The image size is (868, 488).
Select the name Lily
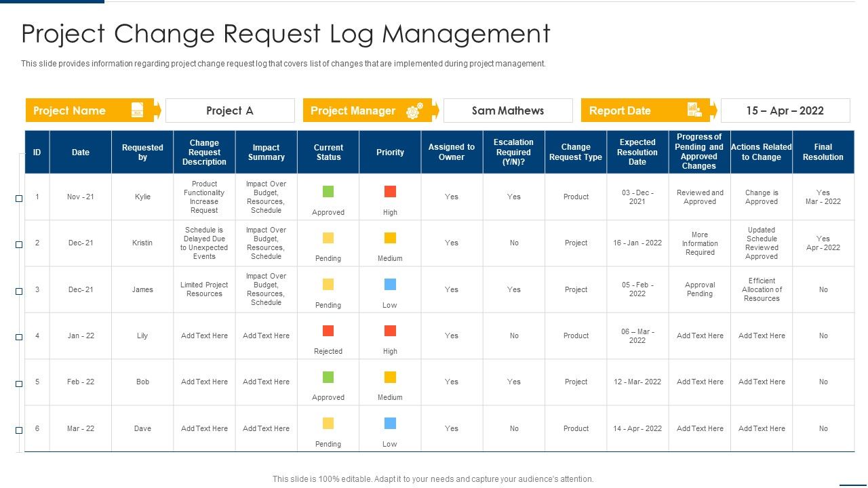[x=142, y=335]
